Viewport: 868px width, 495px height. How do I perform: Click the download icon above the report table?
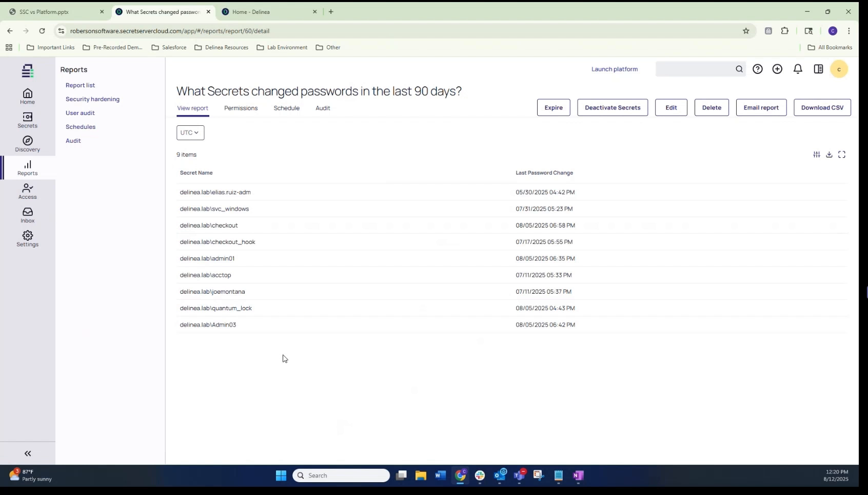tap(829, 154)
